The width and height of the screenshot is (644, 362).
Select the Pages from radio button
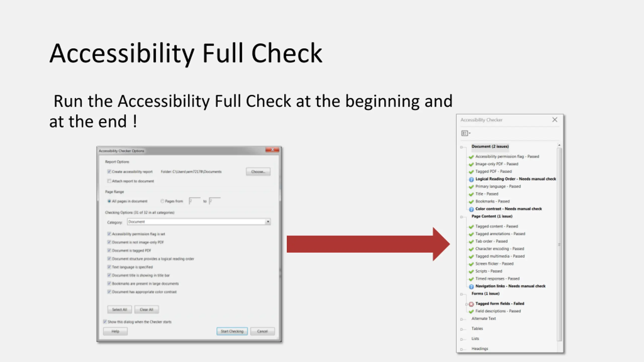pos(162,201)
